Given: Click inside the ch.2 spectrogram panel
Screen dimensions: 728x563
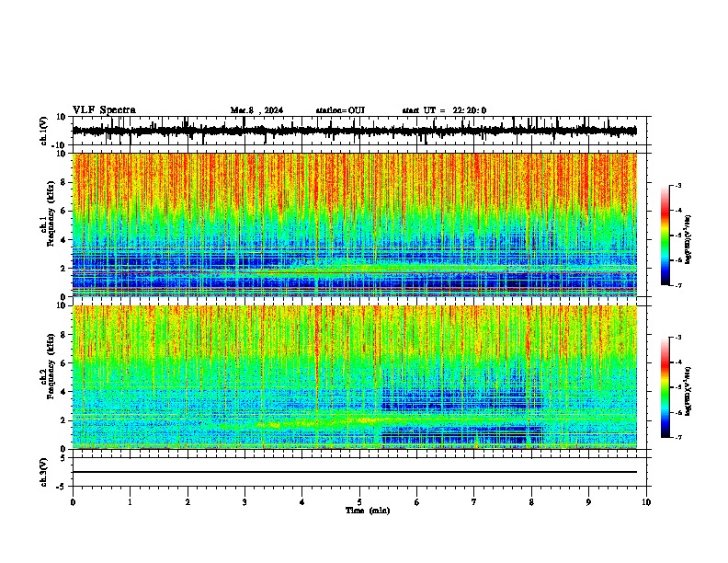Looking at the screenshot, I should [354, 377].
